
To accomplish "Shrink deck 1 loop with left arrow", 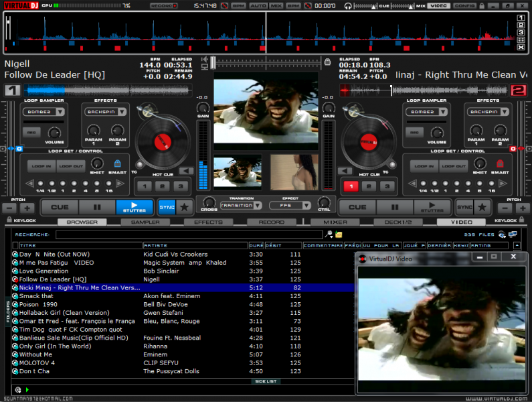I will point(30,184).
